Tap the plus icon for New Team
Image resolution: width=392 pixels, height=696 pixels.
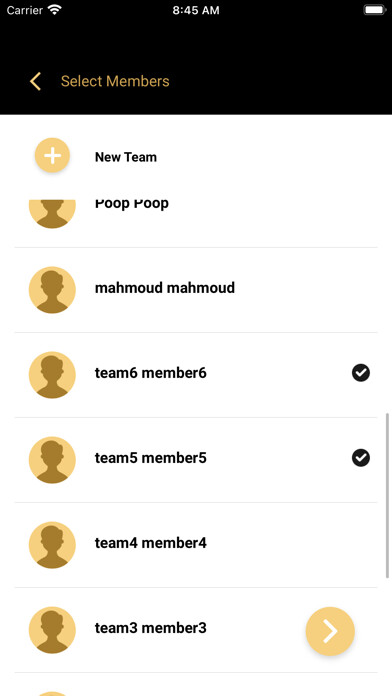[x=52, y=155]
